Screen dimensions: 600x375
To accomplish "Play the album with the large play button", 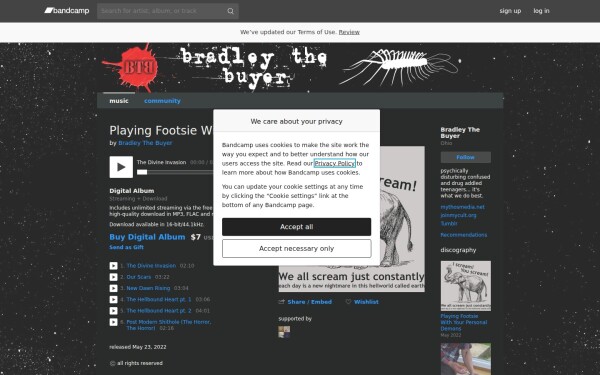I will (x=121, y=167).
